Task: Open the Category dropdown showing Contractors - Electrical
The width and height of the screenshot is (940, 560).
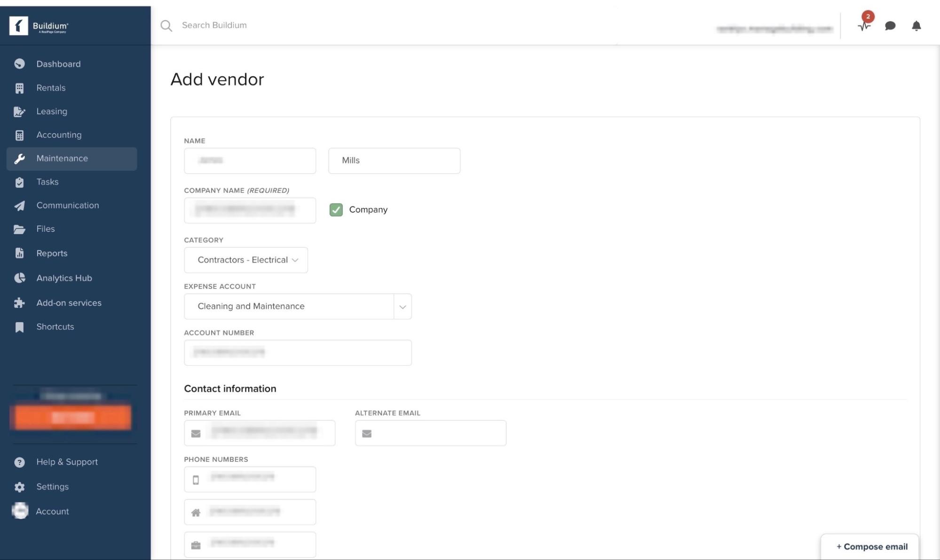Action: 245,260
